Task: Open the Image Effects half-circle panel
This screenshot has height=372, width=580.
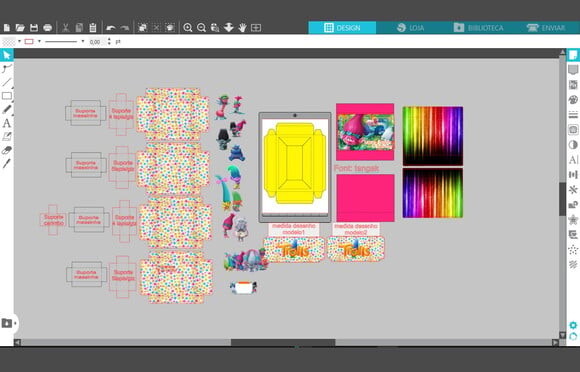Action: (x=573, y=145)
